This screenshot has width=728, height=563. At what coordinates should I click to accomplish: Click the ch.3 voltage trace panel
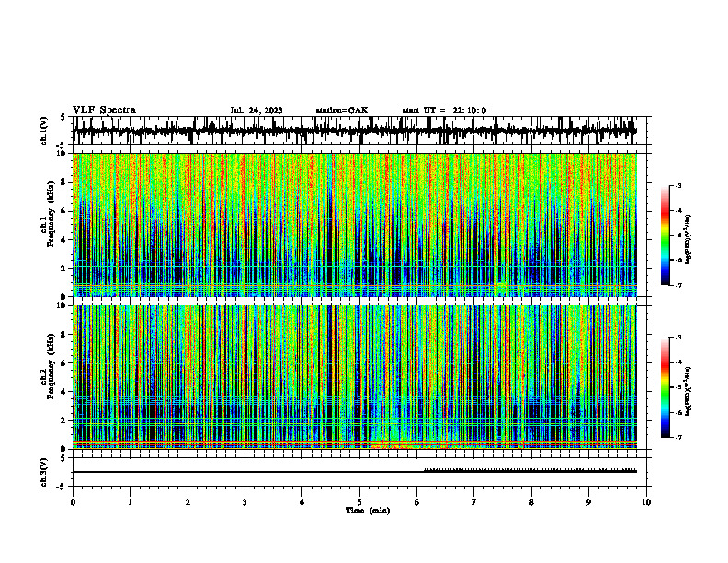coord(358,472)
